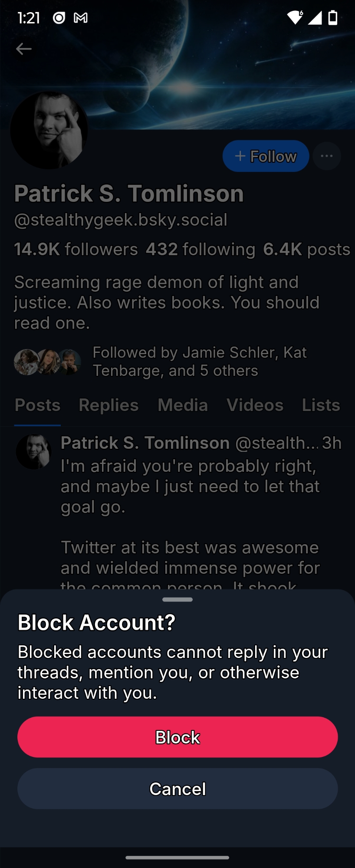Tap the back arrow icon
355x868 pixels.
[x=24, y=49]
